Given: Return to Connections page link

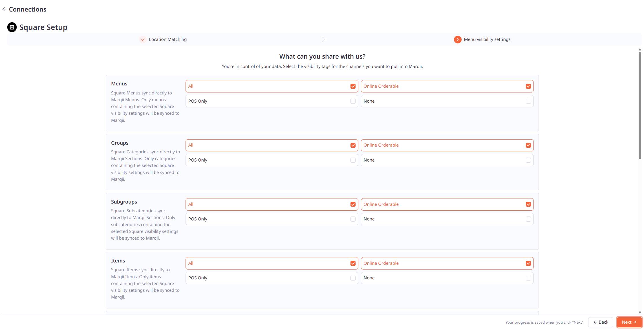Looking at the screenshot, I should 28,9.
